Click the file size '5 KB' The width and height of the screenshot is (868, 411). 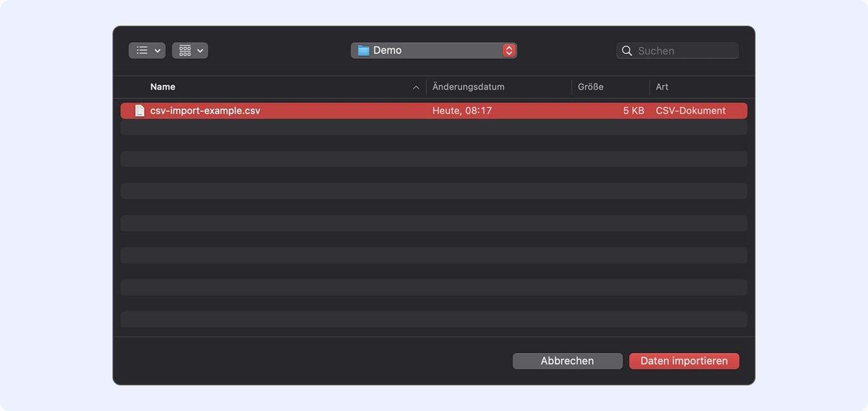point(634,111)
